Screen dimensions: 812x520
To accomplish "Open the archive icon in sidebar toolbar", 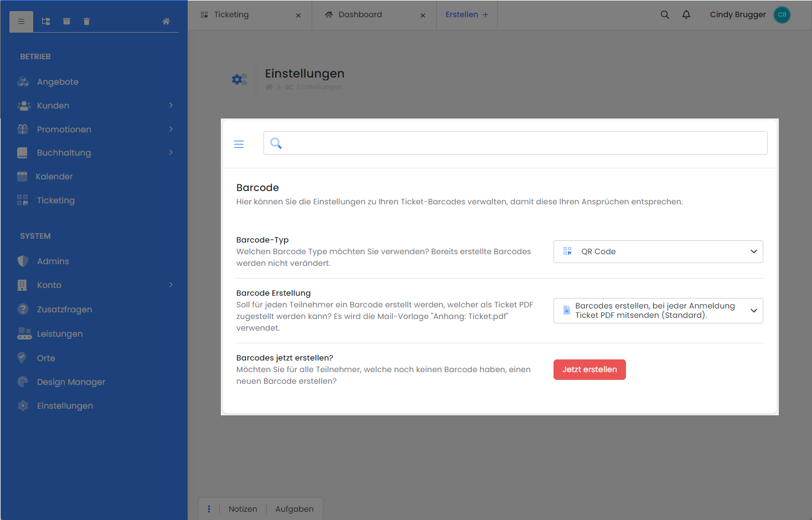I will click(x=66, y=22).
